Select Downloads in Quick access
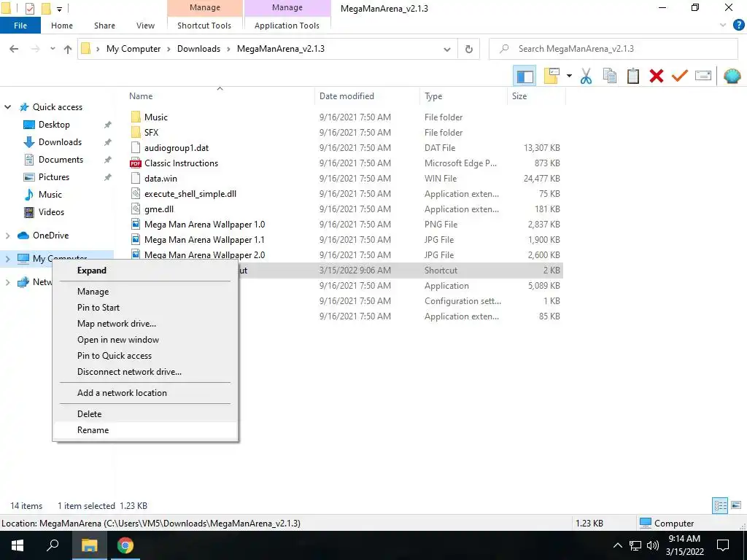This screenshot has width=747, height=560. click(x=60, y=142)
